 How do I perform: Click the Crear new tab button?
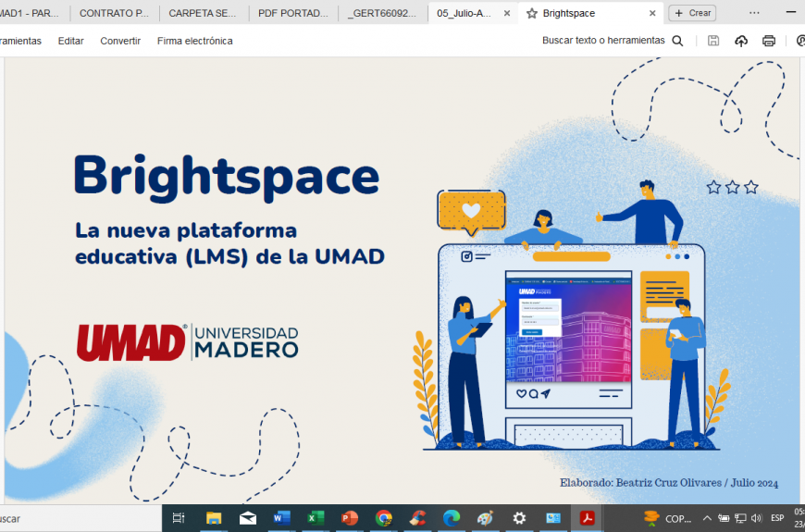point(692,13)
